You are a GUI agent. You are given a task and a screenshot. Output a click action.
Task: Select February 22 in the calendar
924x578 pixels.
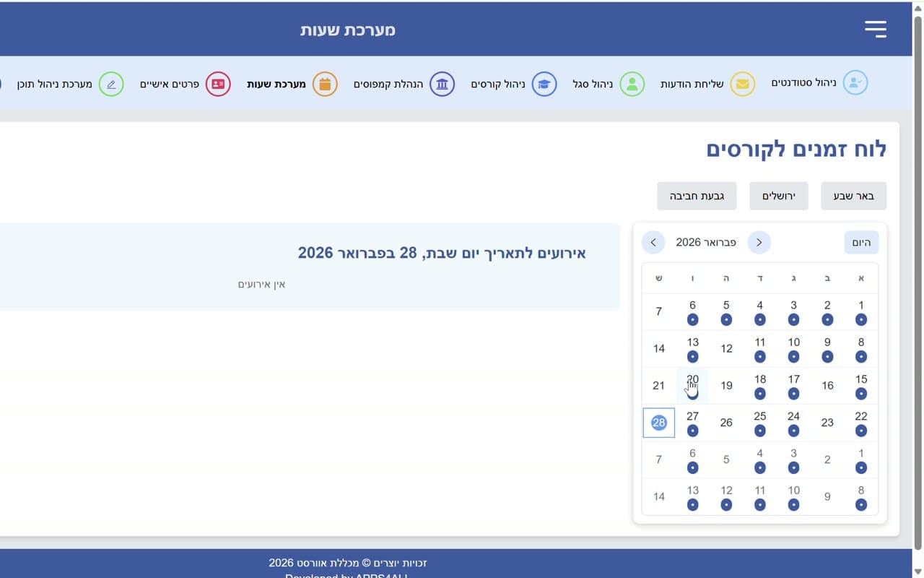tap(861, 423)
